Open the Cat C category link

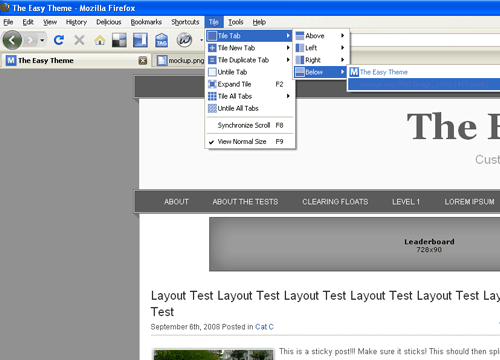[264, 327]
